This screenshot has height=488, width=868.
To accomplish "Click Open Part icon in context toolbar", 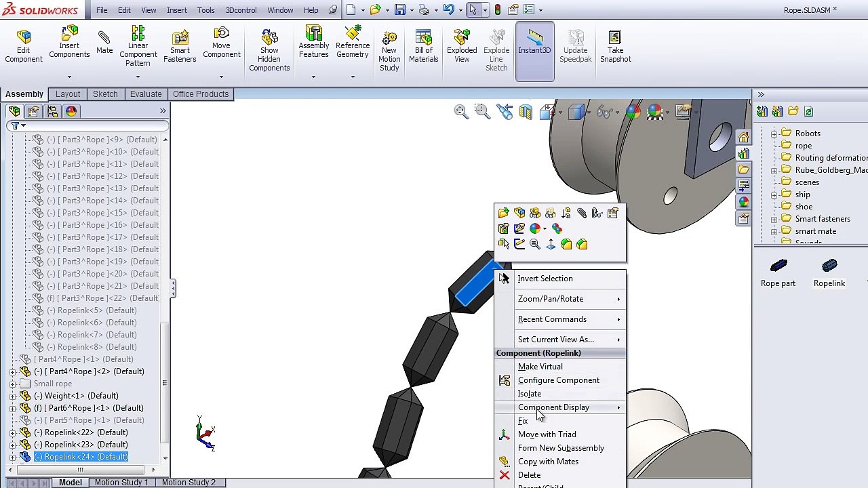I will (x=503, y=213).
